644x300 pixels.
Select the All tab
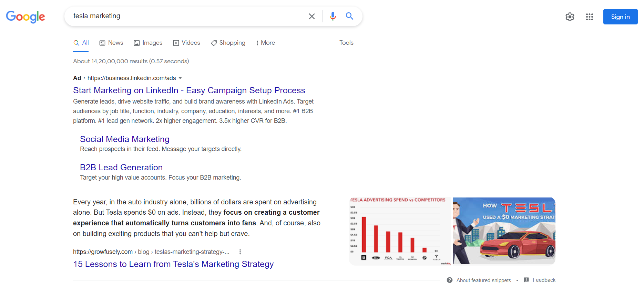tap(81, 43)
